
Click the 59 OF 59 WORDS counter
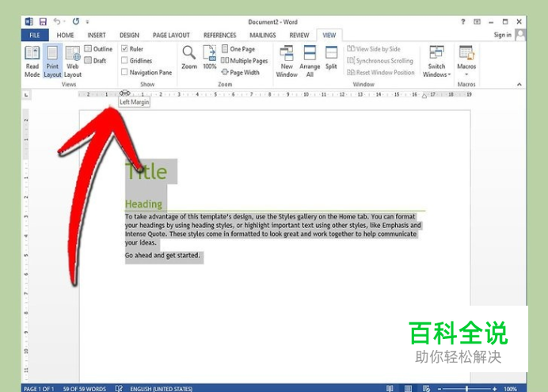coord(85,389)
